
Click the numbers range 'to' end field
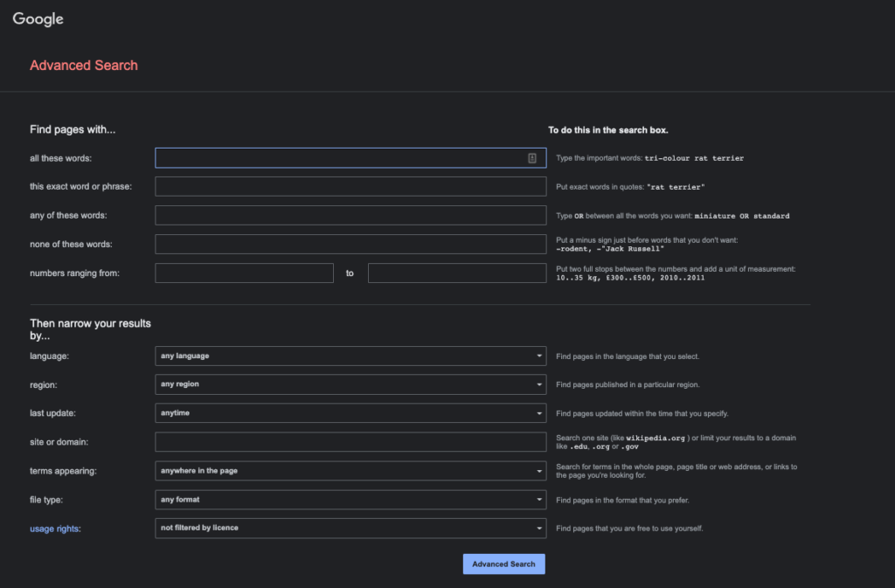point(457,273)
